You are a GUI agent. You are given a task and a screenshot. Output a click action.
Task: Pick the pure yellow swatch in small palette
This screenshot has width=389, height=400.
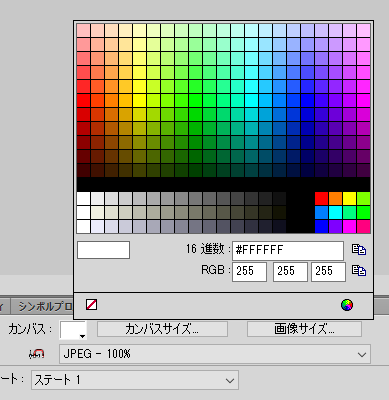coord(350,198)
